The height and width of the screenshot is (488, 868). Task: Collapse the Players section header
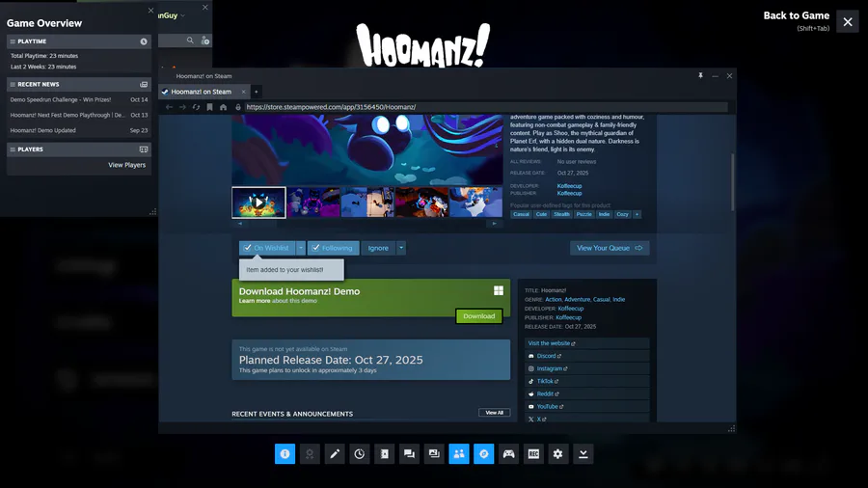click(x=79, y=149)
